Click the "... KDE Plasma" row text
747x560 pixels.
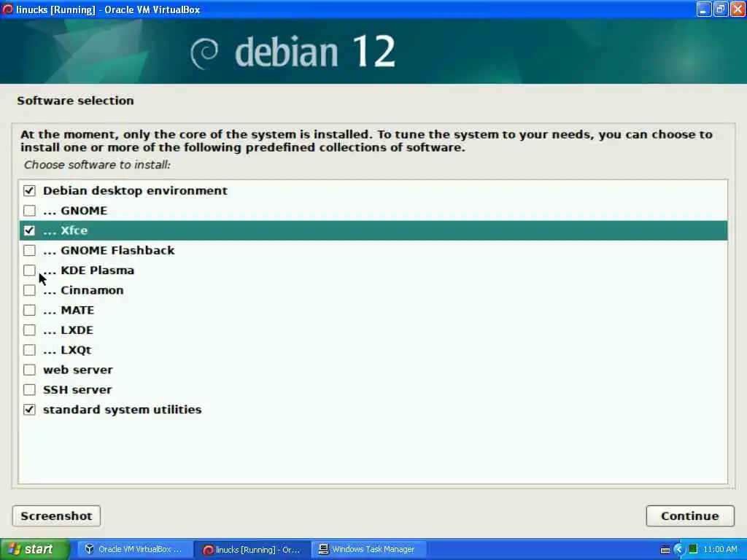click(x=88, y=271)
